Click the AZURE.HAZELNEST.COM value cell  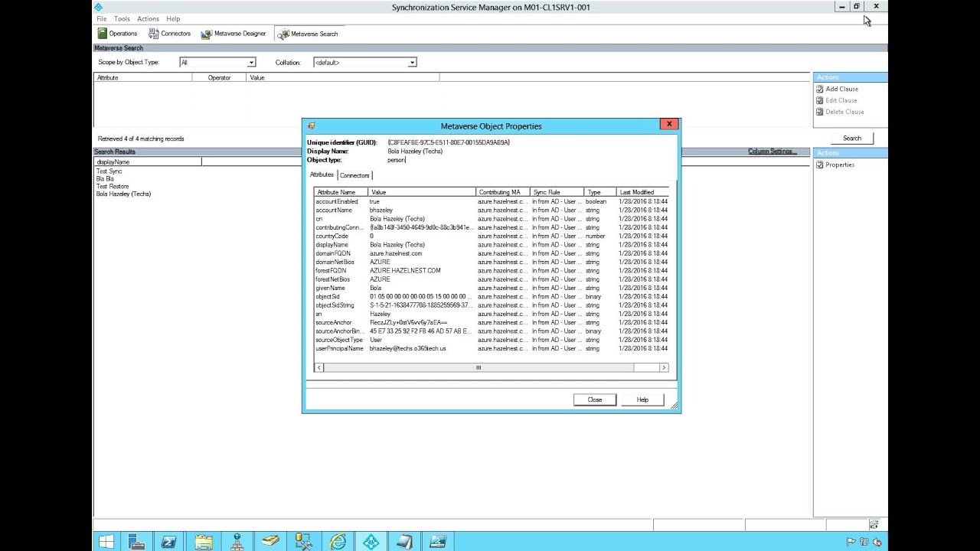pyautogui.click(x=405, y=270)
